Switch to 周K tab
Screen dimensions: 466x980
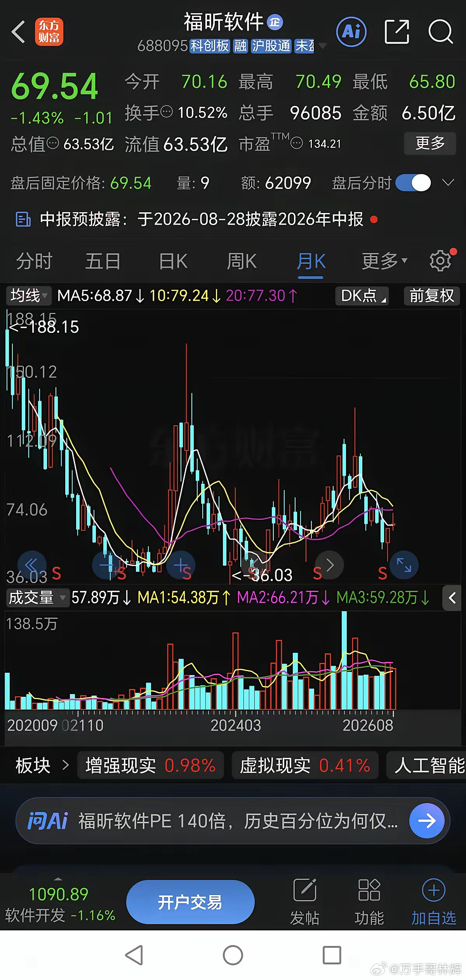click(x=242, y=261)
